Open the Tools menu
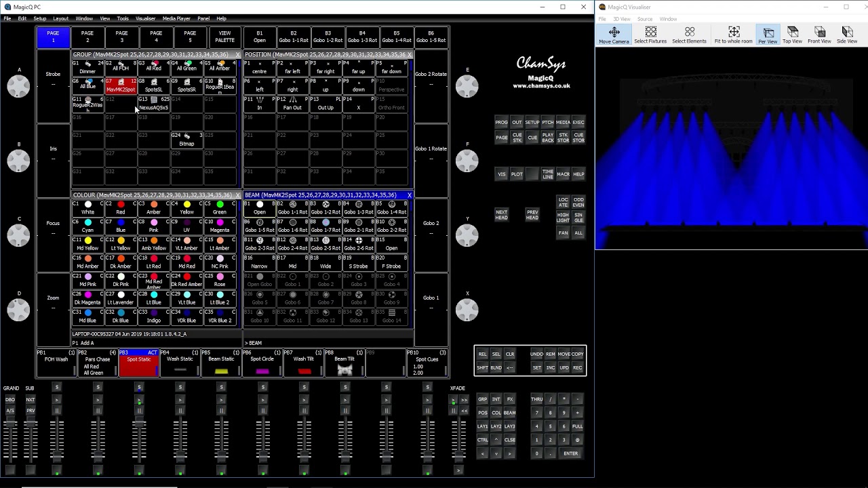 [123, 18]
